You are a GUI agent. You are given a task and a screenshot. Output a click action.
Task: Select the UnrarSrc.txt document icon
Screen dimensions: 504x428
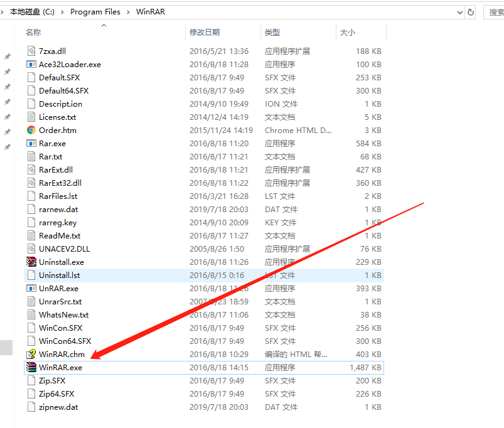(31, 301)
